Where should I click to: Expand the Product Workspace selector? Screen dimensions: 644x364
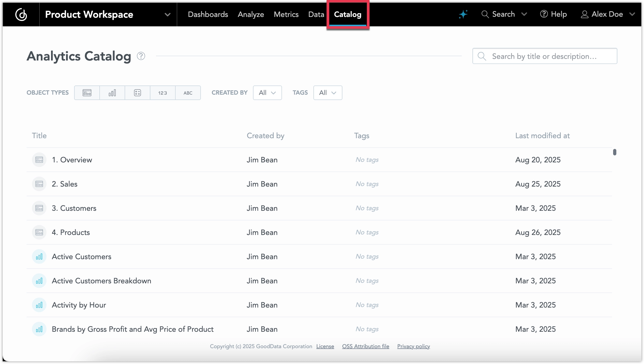[168, 15]
